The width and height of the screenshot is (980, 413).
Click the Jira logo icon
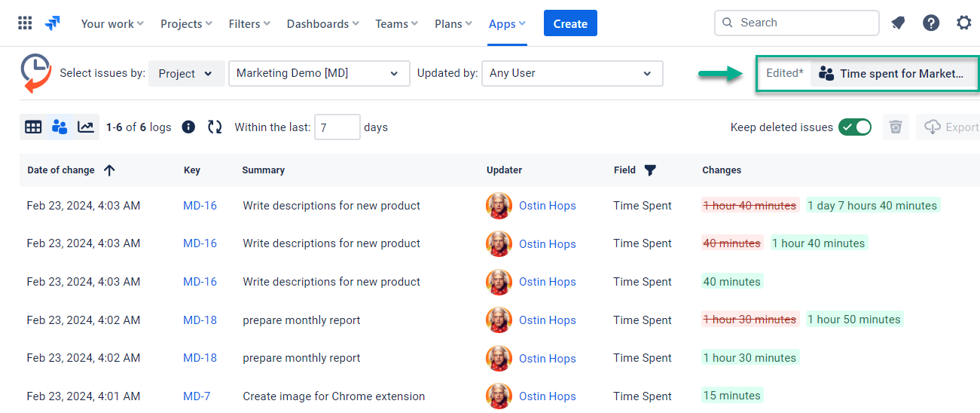pyautogui.click(x=53, y=23)
